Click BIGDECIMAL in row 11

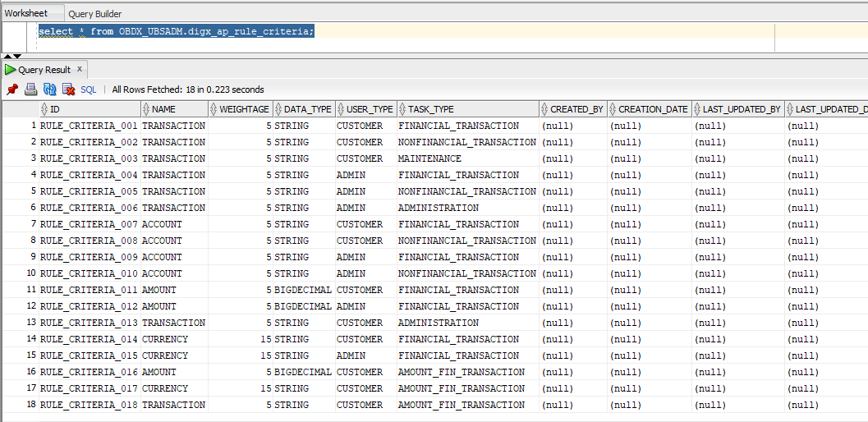(x=303, y=290)
